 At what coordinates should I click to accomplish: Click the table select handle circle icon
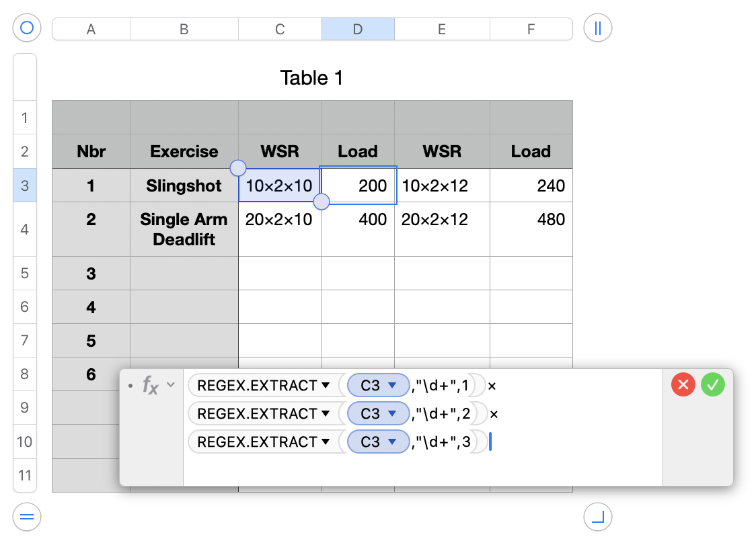[27, 28]
